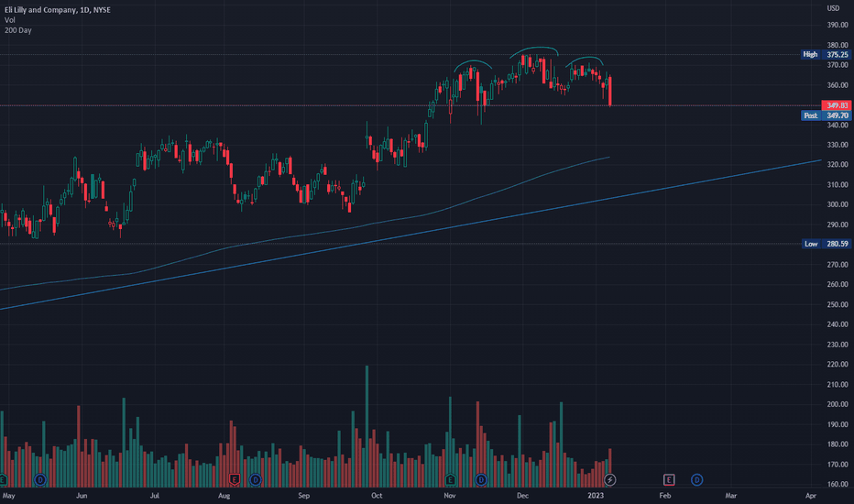Select the arc drawn over the December peak
854x504 pixels.
(533, 50)
